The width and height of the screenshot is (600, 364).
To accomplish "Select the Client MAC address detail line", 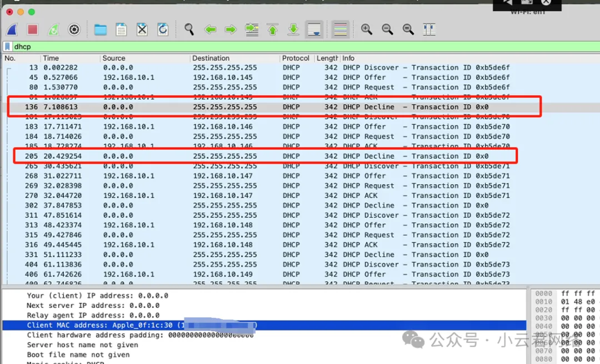I will (139, 325).
